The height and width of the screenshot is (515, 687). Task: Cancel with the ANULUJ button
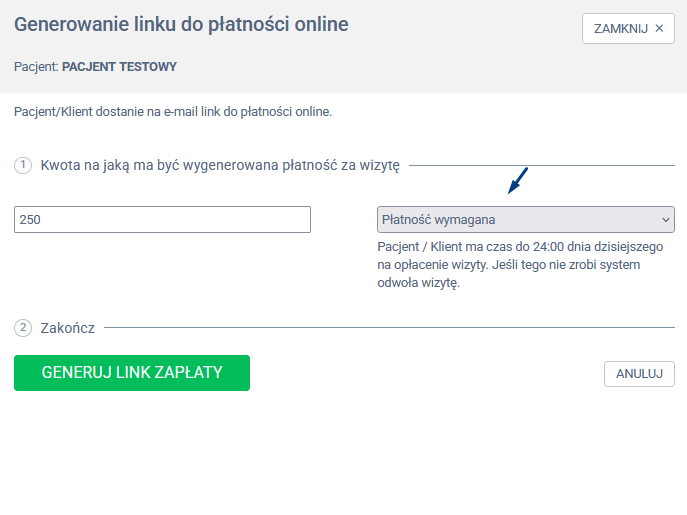(x=639, y=373)
